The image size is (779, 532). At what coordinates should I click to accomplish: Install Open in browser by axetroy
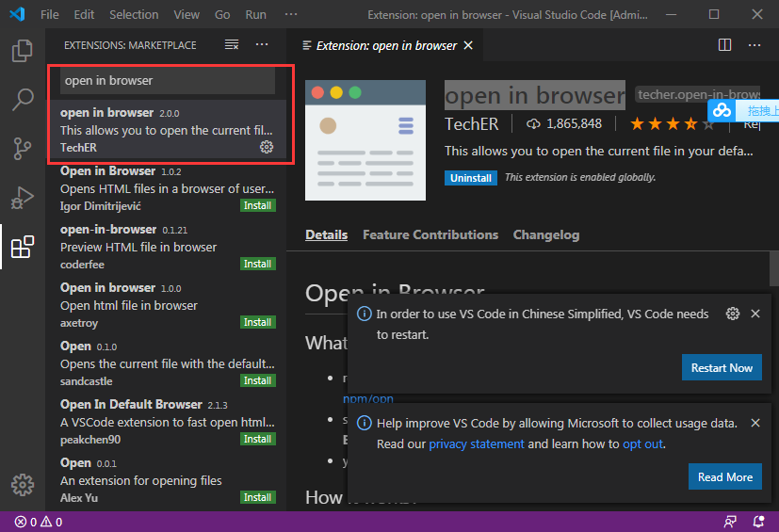[257, 322]
